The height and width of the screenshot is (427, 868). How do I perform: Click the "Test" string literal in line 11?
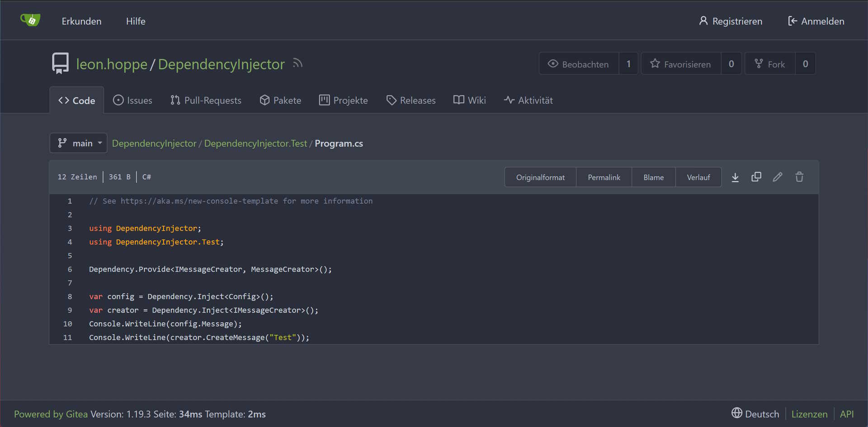coord(283,338)
